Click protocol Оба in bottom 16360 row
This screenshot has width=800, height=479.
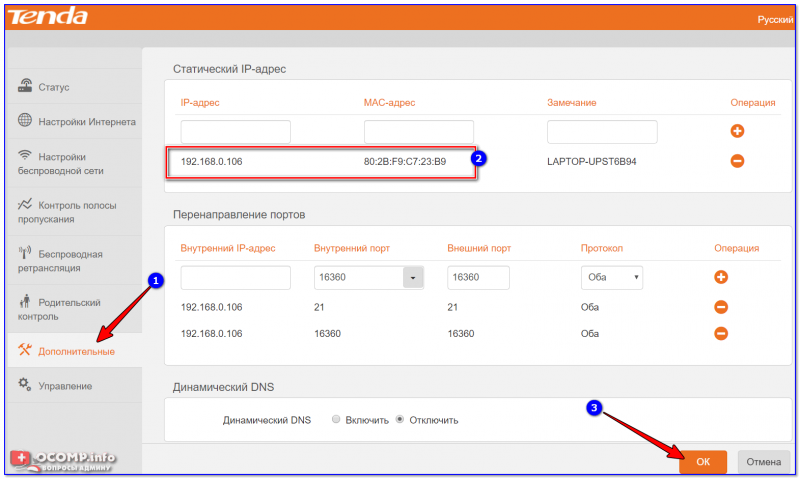click(x=589, y=334)
